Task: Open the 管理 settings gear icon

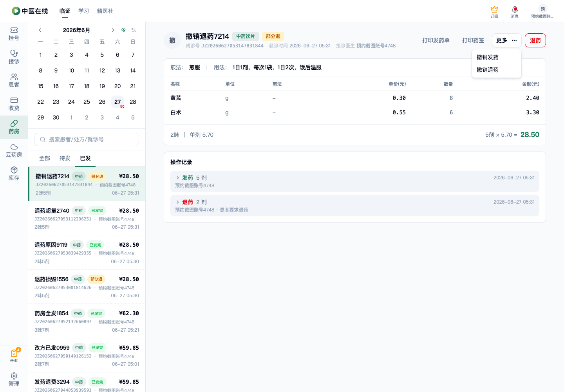Action: pos(14,379)
